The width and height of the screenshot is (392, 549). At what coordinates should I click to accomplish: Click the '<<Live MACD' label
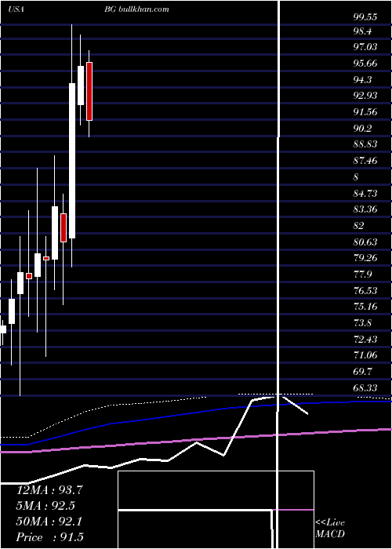tap(330, 529)
